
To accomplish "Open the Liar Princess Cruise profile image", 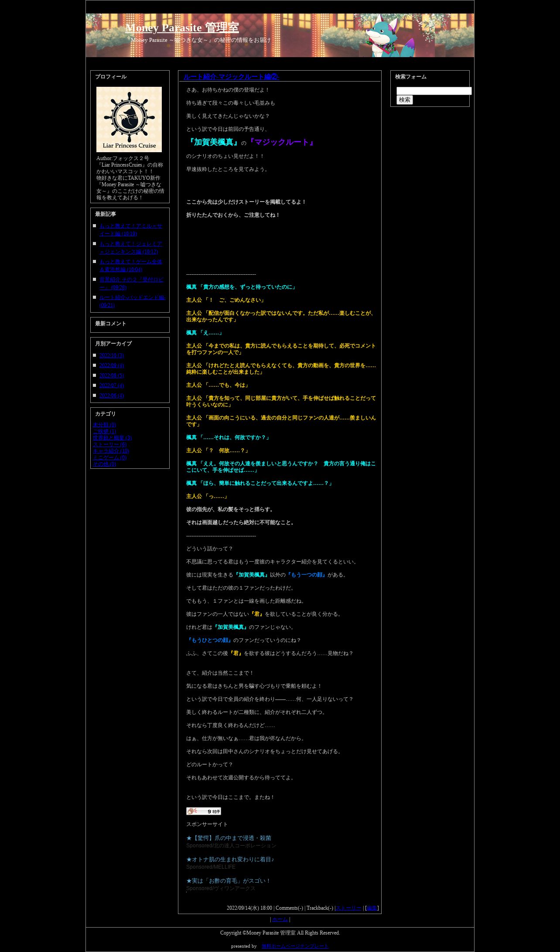I will [129, 119].
